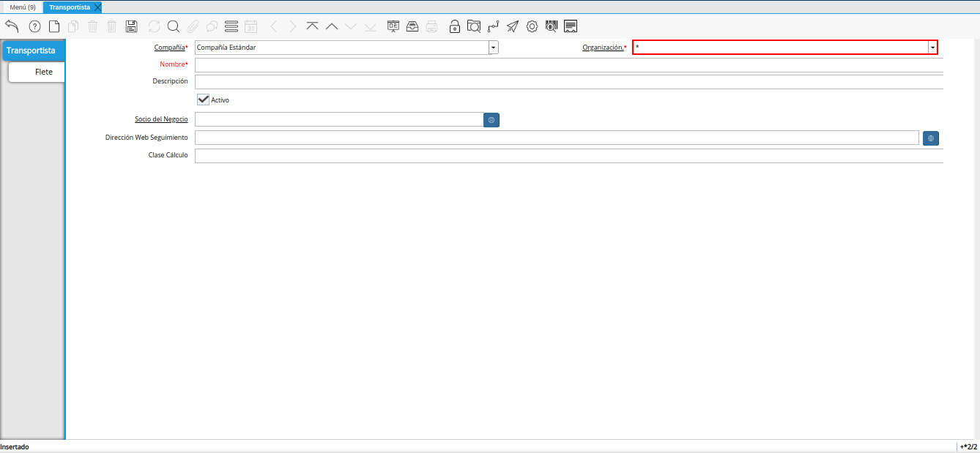Viewport: 980px width, 453px height.
Task: Click the print icon
Action: (432, 26)
